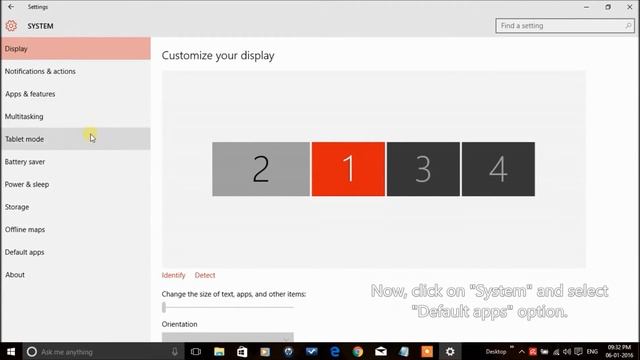This screenshot has height=360, width=640.
Task: Click the Desktop toolbar label on taskbar
Action: pos(496,351)
